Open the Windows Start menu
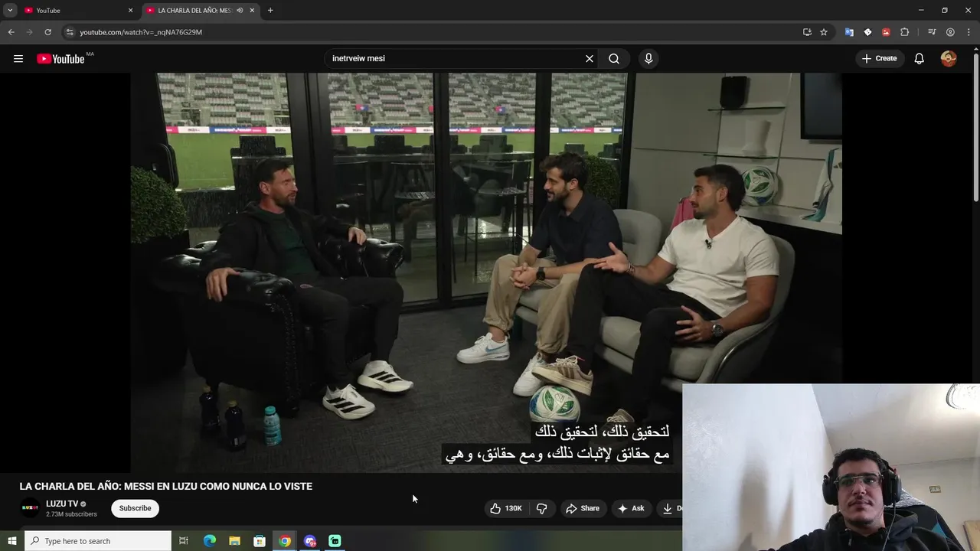The image size is (980, 551). pyautogui.click(x=11, y=541)
